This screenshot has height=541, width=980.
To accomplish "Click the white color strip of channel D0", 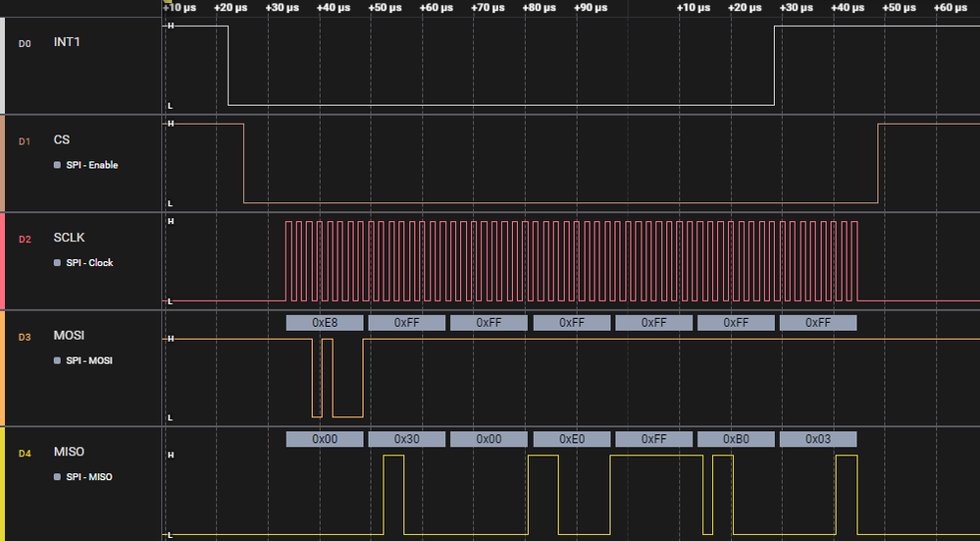I will click(x=3, y=65).
